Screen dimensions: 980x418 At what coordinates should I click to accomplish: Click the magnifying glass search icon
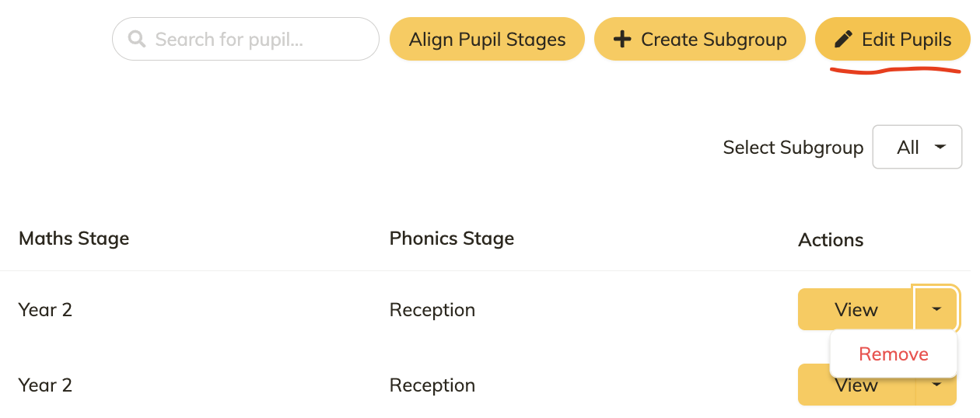coord(138,39)
